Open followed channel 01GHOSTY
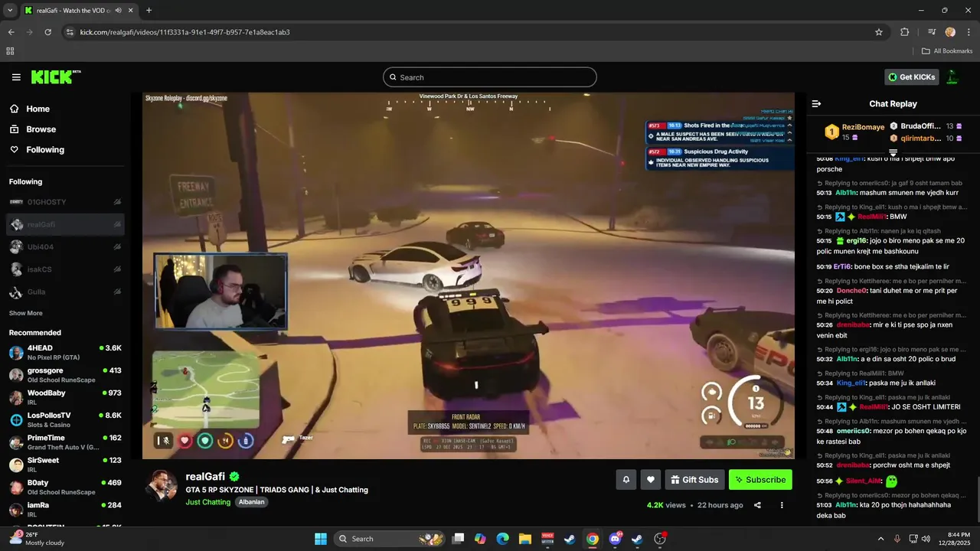 click(65, 202)
